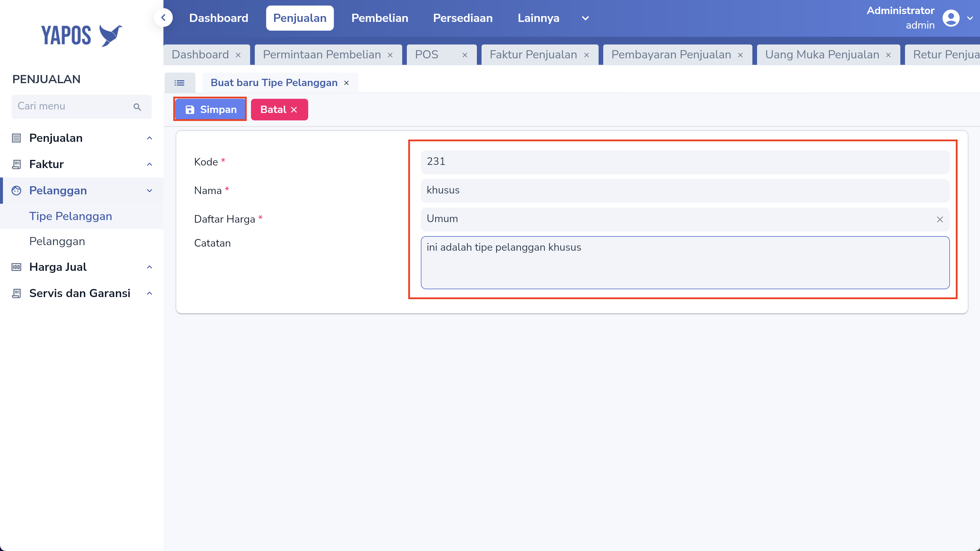Click the Simpan save button
The width and height of the screenshot is (980, 551).
coord(210,110)
